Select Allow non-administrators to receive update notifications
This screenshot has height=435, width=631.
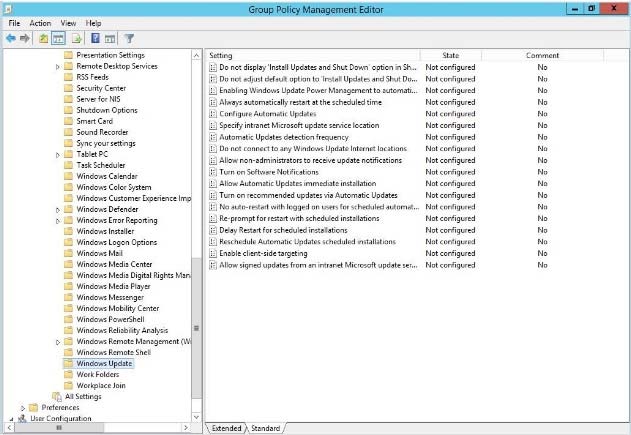(x=310, y=161)
